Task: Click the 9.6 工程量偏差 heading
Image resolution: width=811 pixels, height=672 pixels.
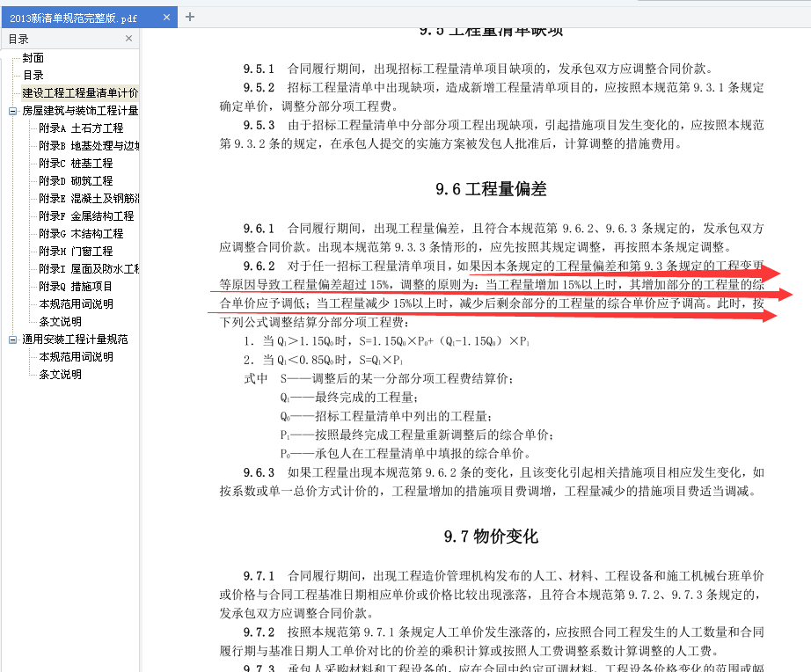Action: click(491, 189)
